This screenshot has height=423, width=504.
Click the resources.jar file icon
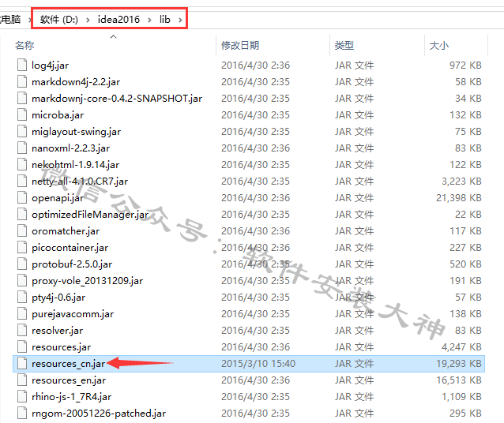(22, 347)
